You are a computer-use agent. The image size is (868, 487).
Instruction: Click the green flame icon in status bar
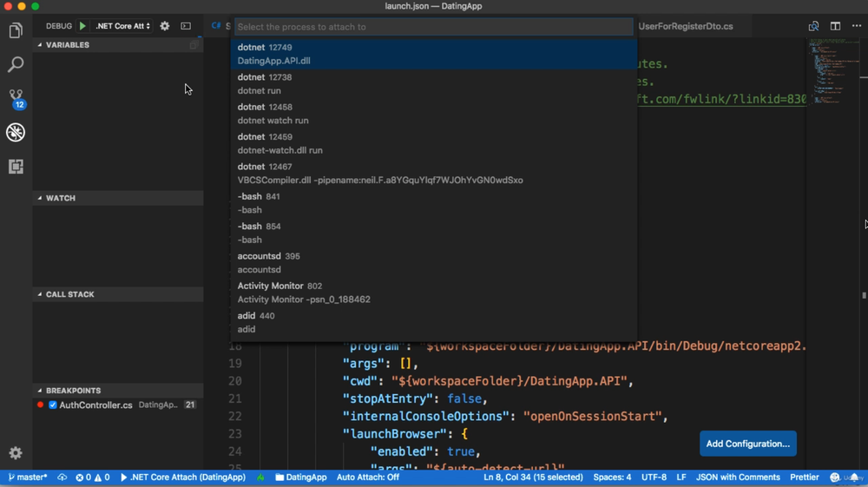click(x=260, y=477)
